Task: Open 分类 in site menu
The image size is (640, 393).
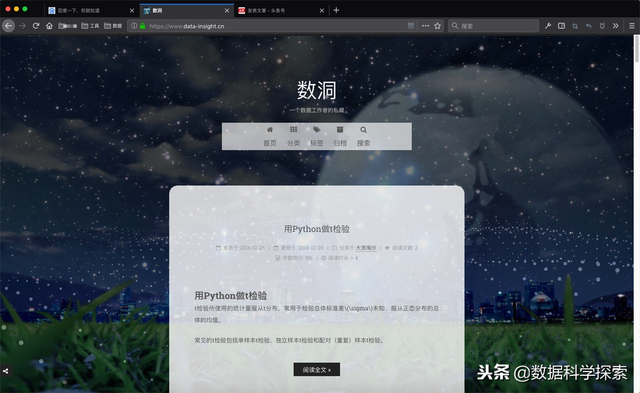Action: pyautogui.click(x=293, y=143)
